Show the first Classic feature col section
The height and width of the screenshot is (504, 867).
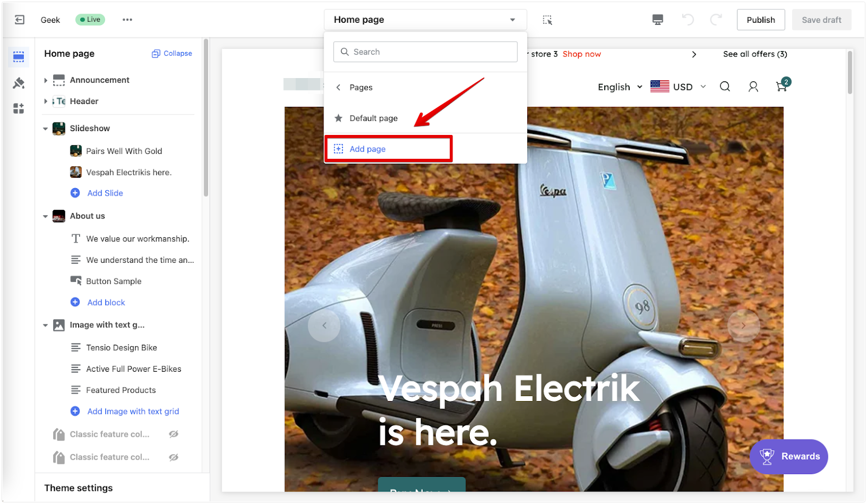tap(173, 434)
